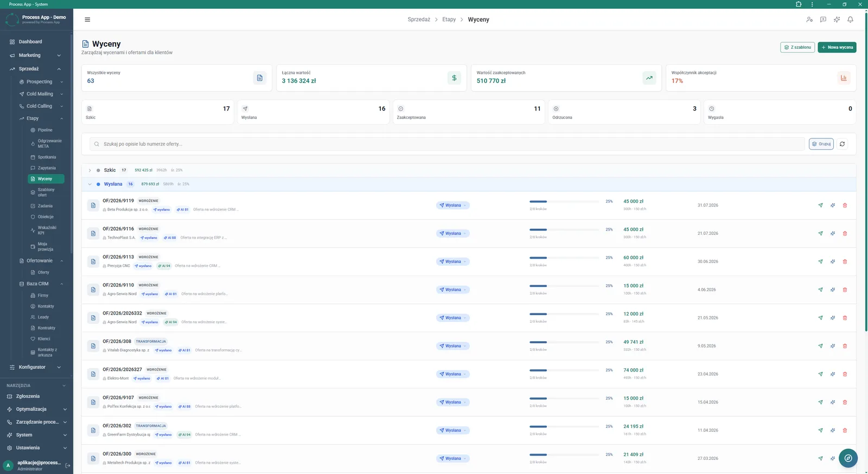The image size is (868, 474).
Task: Open Zapytania in sidebar
Action: [46, 168]
